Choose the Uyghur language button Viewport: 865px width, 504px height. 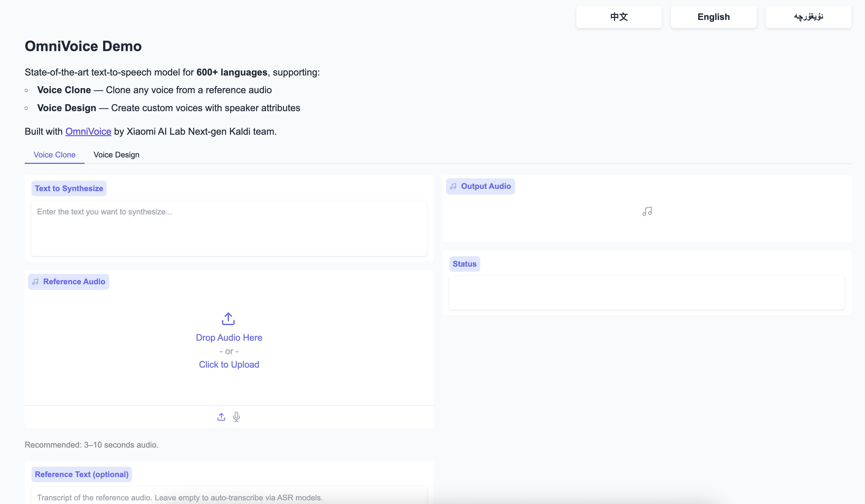[808, 17]
